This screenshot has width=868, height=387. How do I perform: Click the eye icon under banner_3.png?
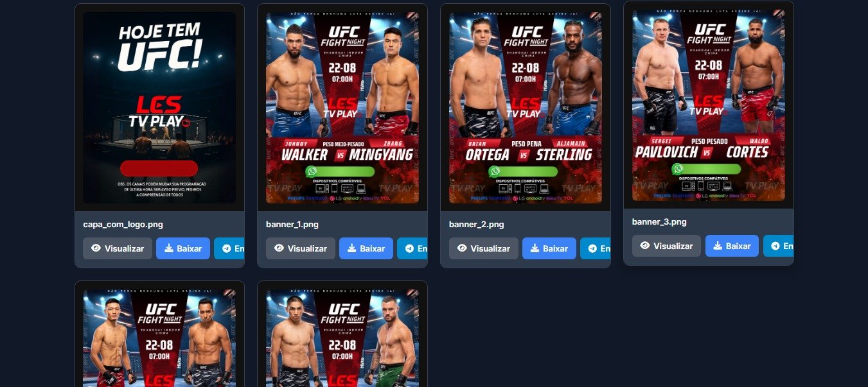[x=645, y=246]
